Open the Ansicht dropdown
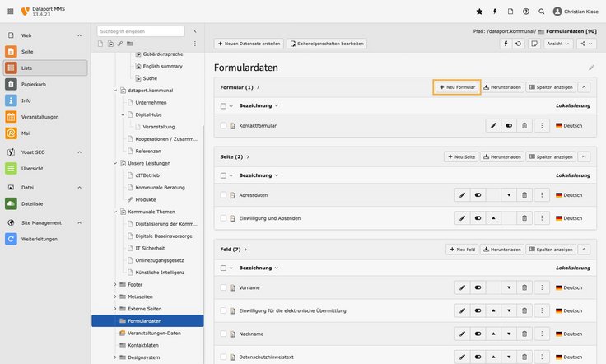The height and width of the screenshot is (364, 606). [557, 43]
